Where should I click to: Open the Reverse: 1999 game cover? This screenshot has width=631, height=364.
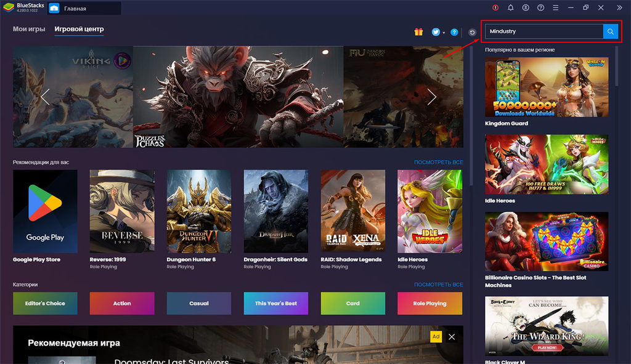click(x=122, y=211)
